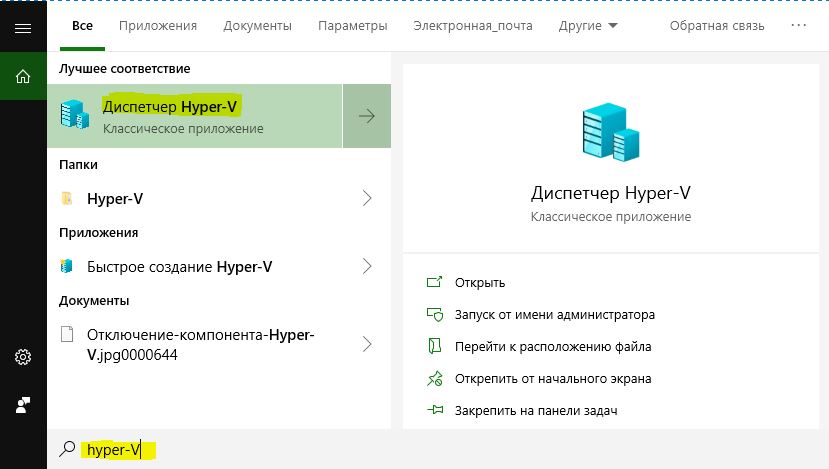
Task: Click the Hyper-V Manager icon in best match
Action: (75, 114)
